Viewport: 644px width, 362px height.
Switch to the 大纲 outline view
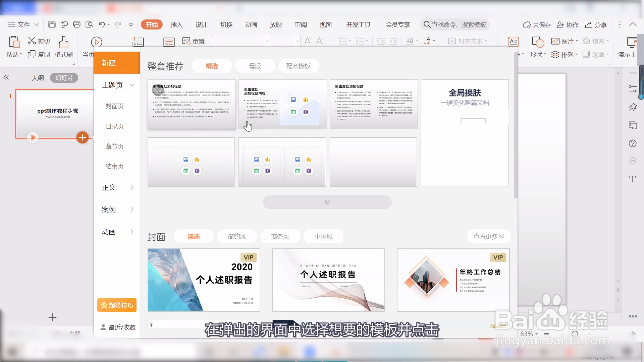click(38, 78)
